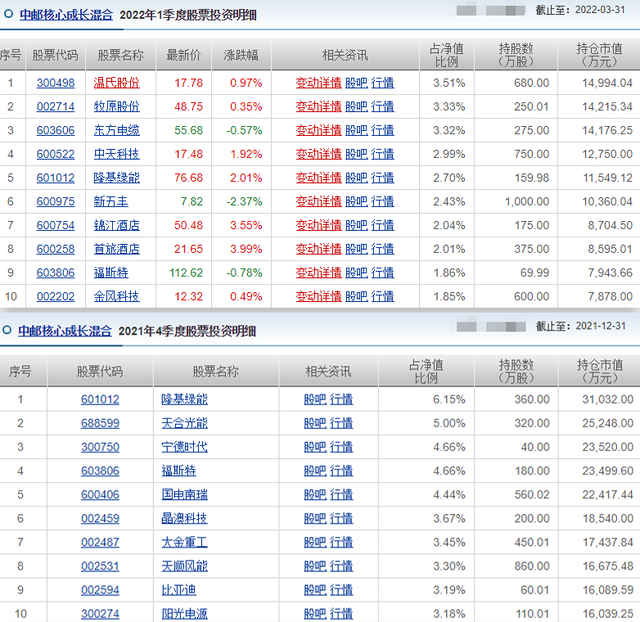Open 股吧 for 天合光能 row
The height and width of the screenshot is (622, 640).
click(x=315, y=423)
